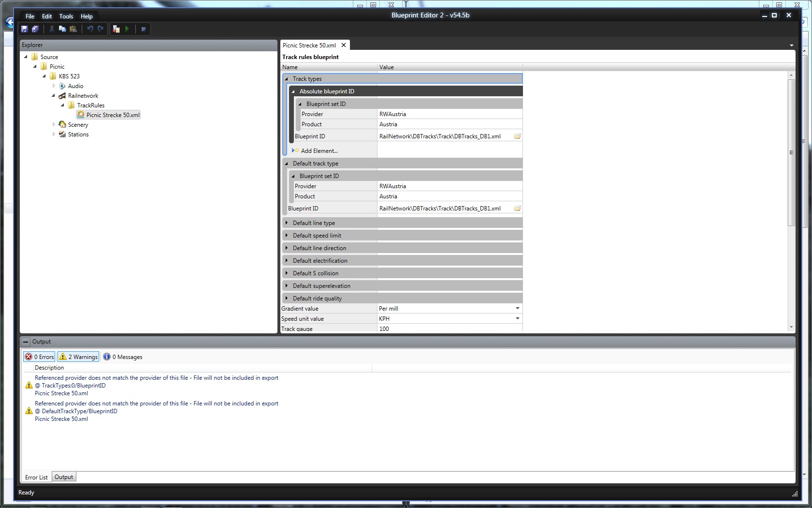Expand the Default line direction section
Image resolution: width=812 pixels, height=508 pixels.
coord(287,248)
